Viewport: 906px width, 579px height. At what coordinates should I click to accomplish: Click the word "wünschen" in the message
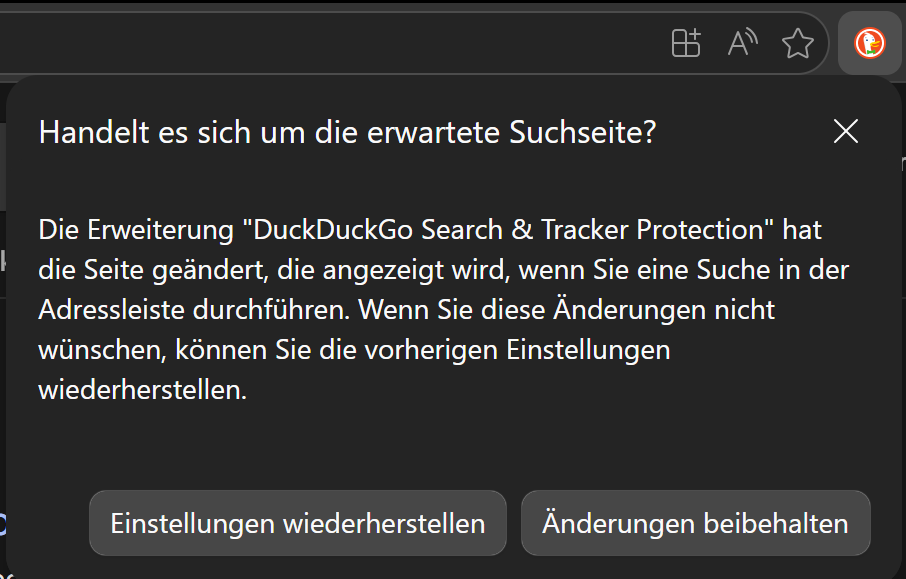(95, 350)
